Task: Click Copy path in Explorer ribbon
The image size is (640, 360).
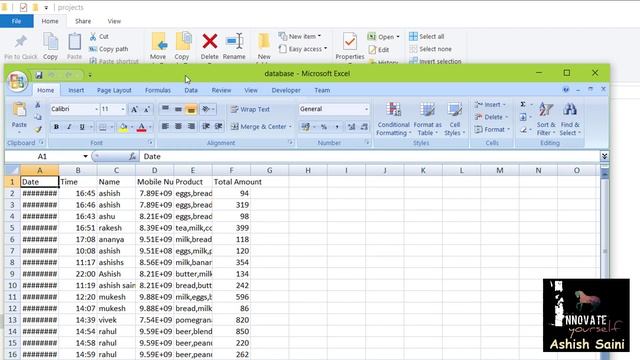Action: pos(109,49)
